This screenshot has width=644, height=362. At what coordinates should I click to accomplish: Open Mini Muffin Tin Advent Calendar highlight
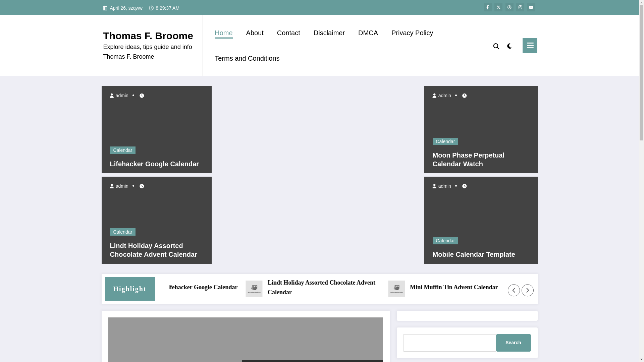point(453,287)
